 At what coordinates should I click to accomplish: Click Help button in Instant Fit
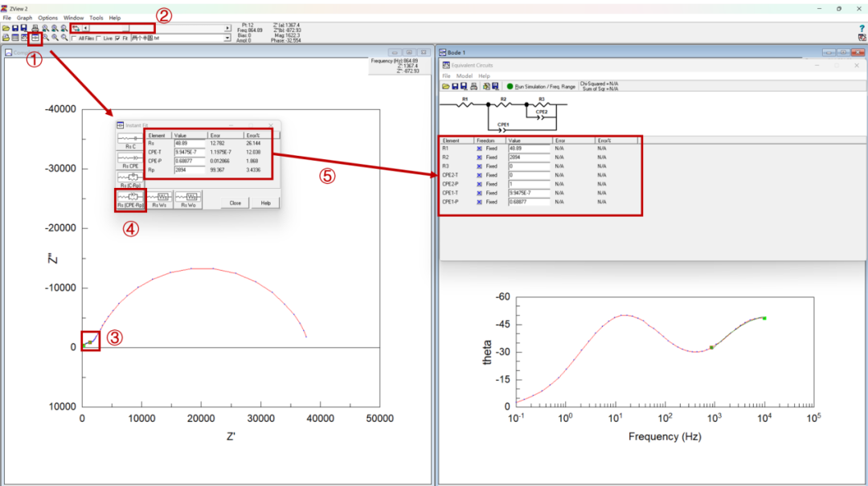pyautogui.click(x=266, y=203)
